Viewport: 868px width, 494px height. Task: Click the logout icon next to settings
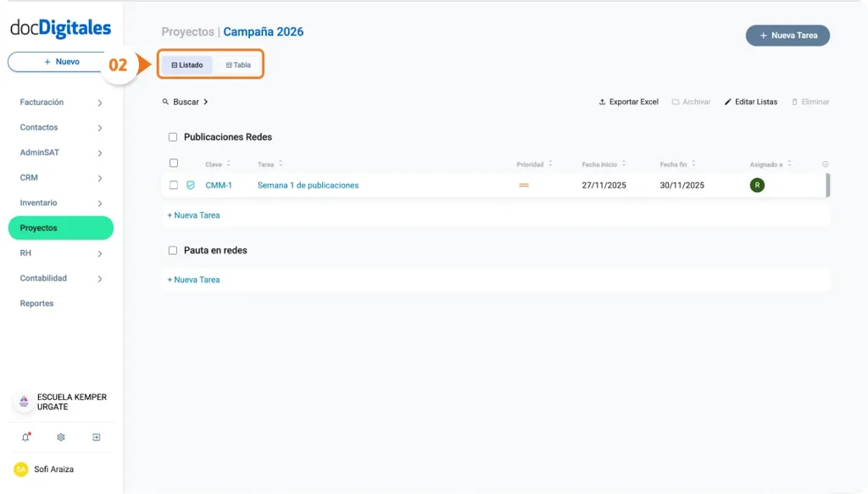[x=96, y=436]
